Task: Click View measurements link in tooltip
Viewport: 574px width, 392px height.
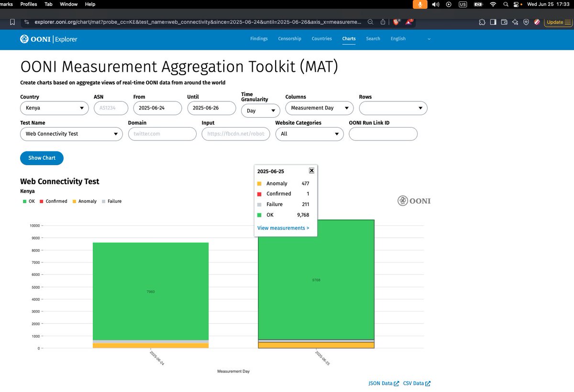Action: (283, 228)
